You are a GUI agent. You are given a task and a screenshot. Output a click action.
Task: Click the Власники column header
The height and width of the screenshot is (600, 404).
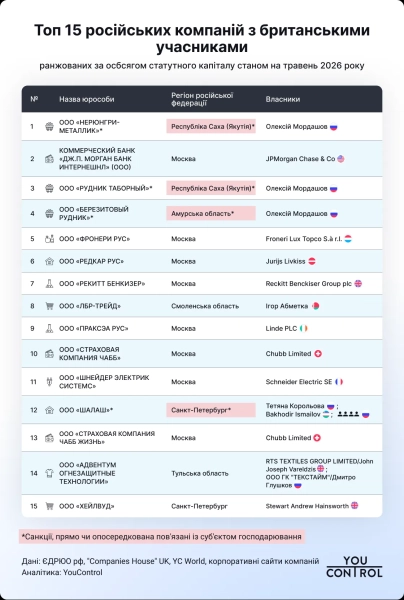pos(283,99)
